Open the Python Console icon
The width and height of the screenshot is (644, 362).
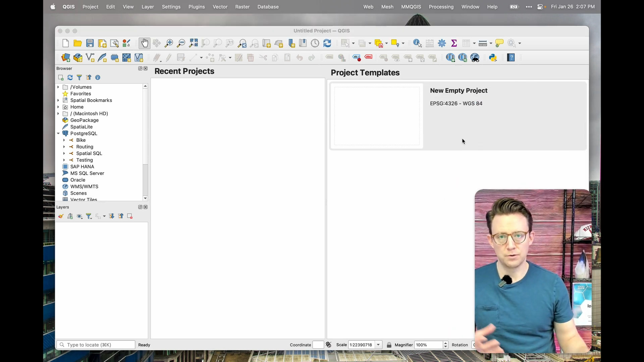(x=493, y=58)
